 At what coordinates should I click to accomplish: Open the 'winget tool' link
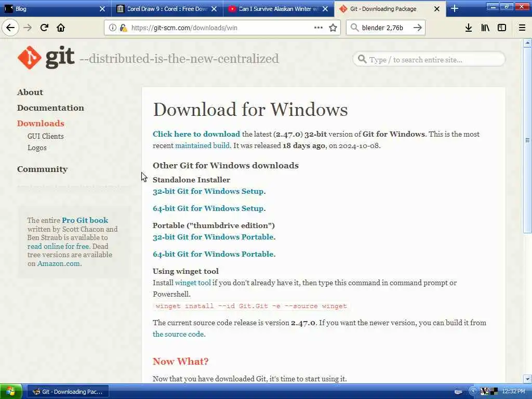193,283
